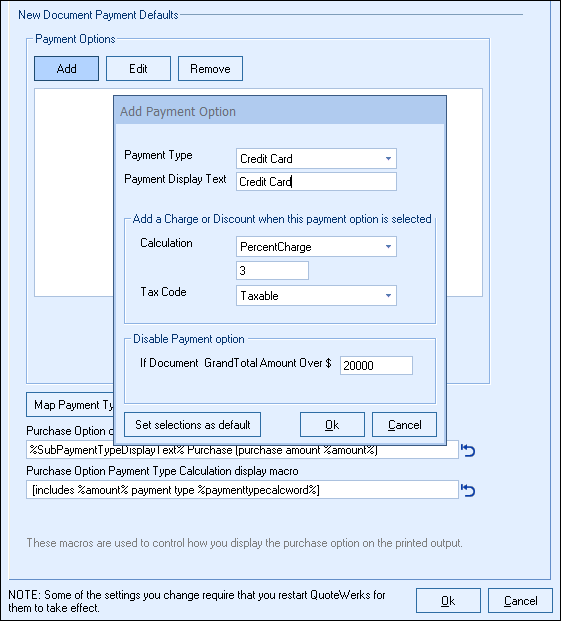Click the Remove payment option button
561x621 pixels.
[x=210, y=69]
